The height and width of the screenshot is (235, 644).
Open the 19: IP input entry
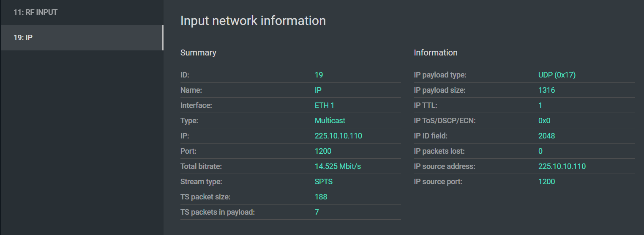pyautogui.click(x=23, y=38)
